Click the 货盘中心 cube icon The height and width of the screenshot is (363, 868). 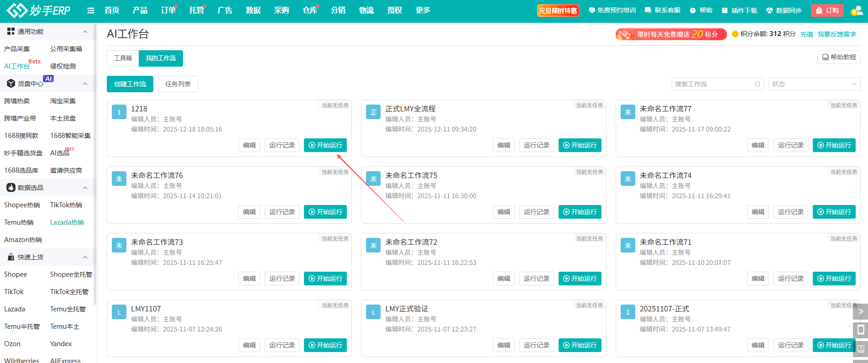click(x=11, y=84)
